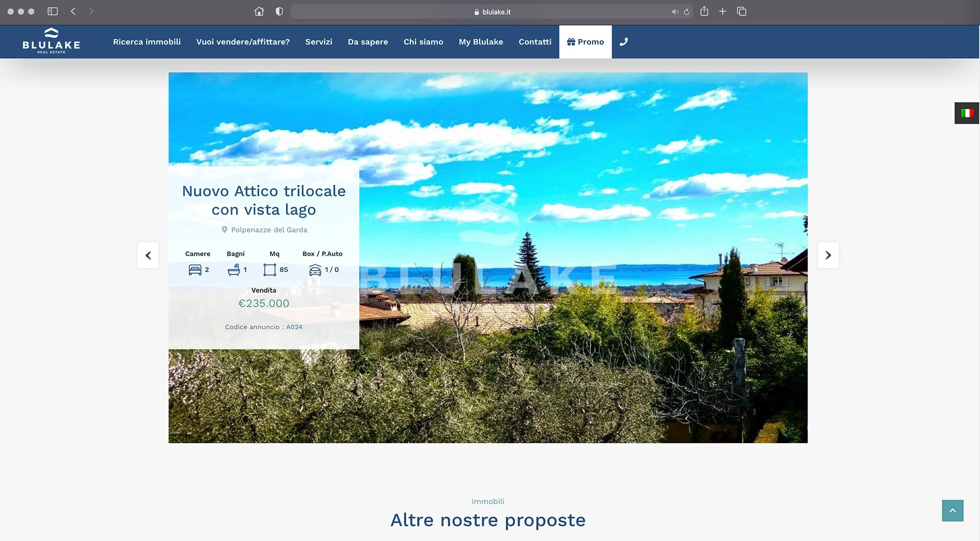Go to the previous property slide
Screen dimensions: 980x541
pyautogui.click(x=148, y=255)
